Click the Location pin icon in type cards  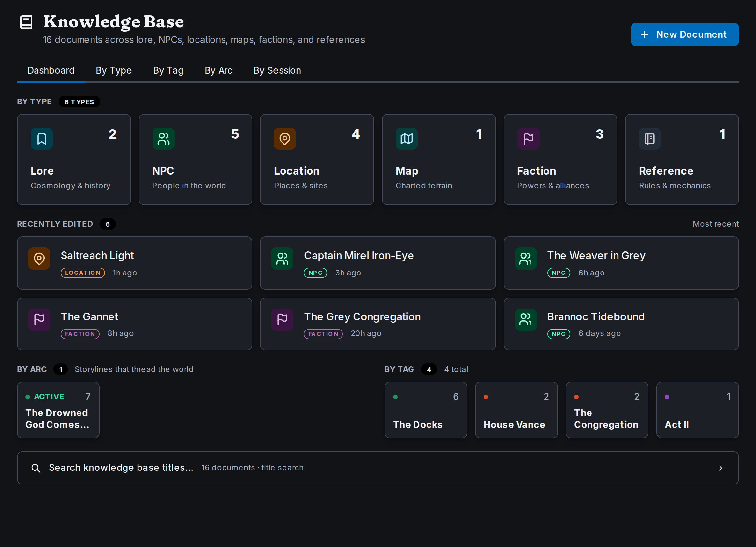click(x=285, y=139)
